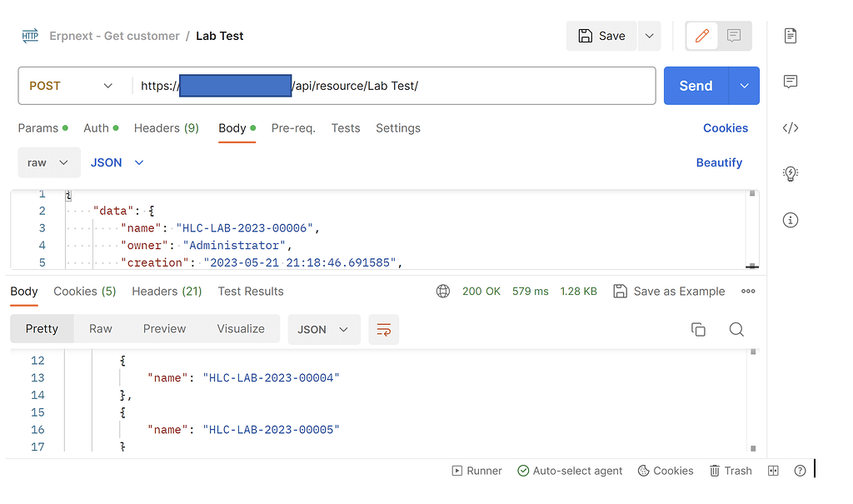Open the Test Results tab
The image size is (853, 504).
pos(251,292)
